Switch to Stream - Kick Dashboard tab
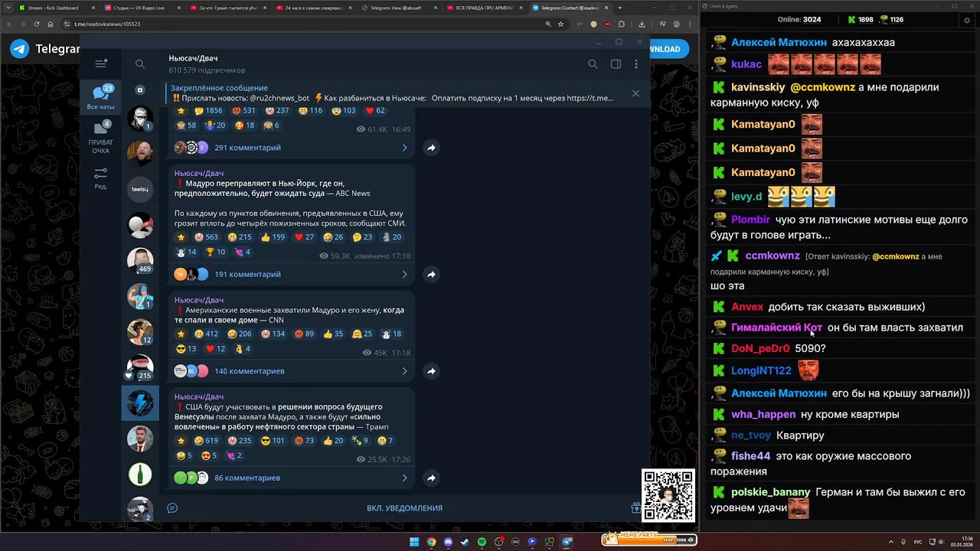 57,8
